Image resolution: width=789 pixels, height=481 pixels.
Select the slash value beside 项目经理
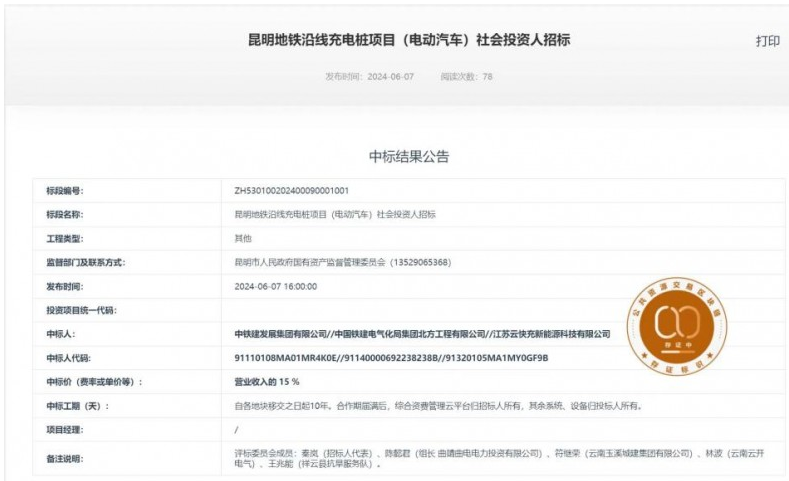[x=236, y=430]
